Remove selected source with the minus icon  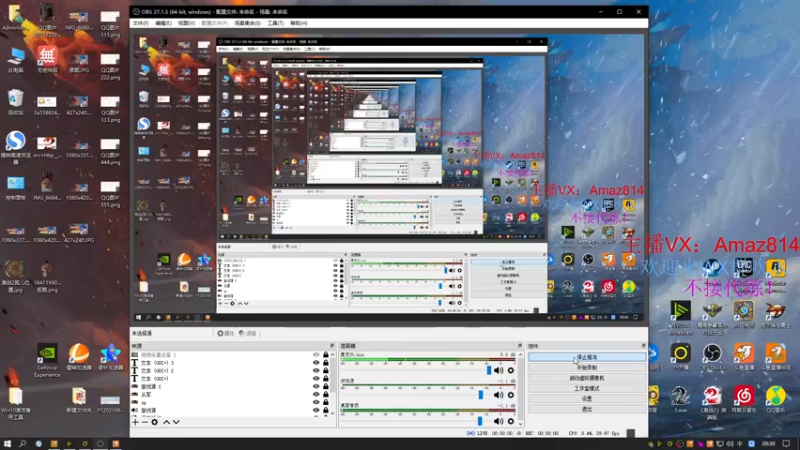(144, 422)
